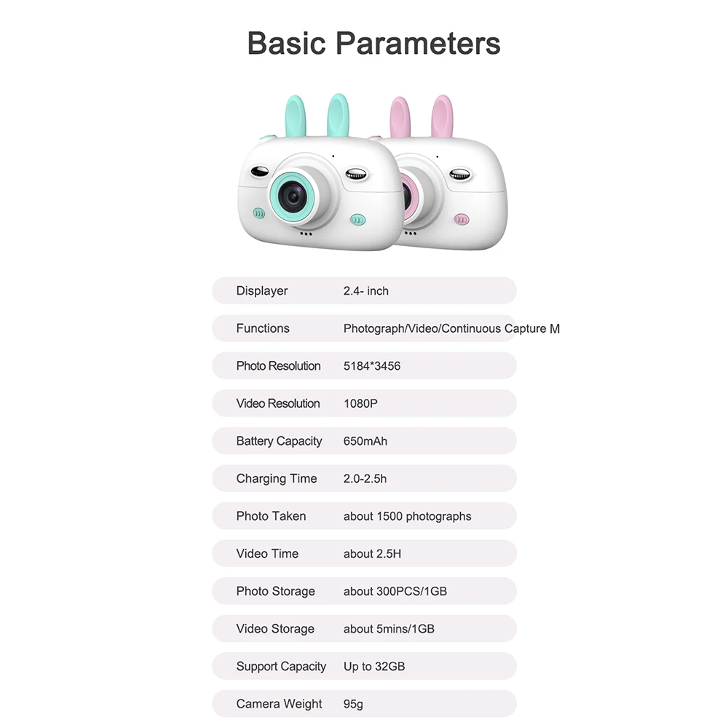Click the Charging Time 2.0-2.5h row
728x728 pixels.
point(365,479)
